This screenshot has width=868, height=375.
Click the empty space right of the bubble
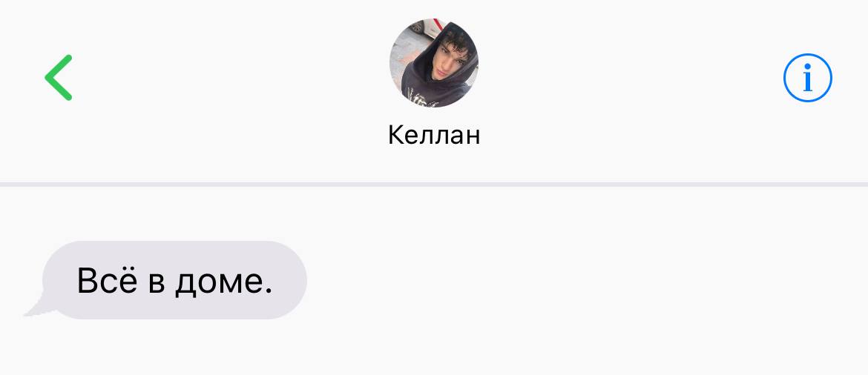click(587, 280)
